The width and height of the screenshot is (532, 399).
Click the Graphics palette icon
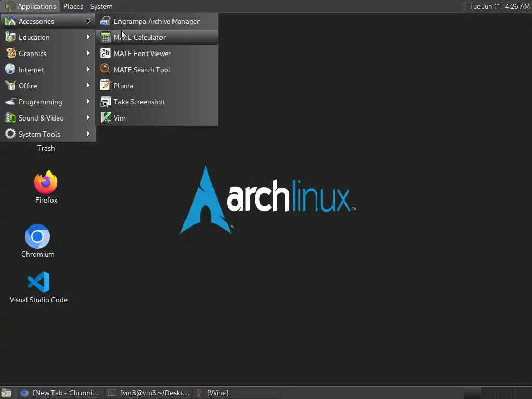point(10,54)
